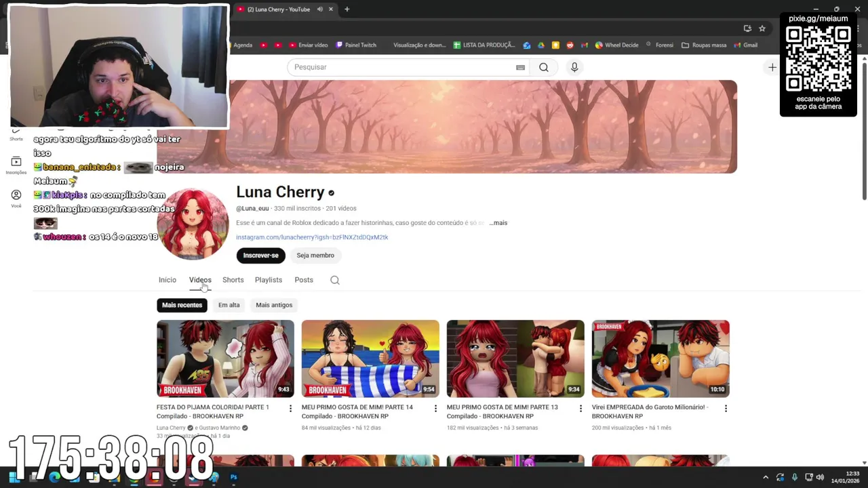Image resolution: width=868 pixels, height=488 pixels.
Task: Open the instagram.com/lunacheerry link
Action: (x=312, y=237)
